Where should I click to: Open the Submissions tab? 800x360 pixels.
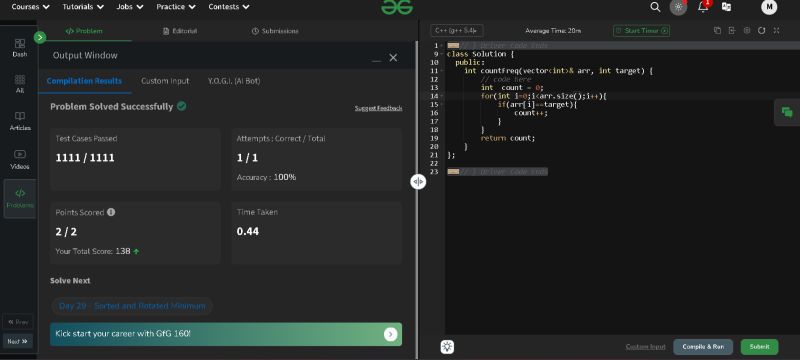[x=275, y=31]
